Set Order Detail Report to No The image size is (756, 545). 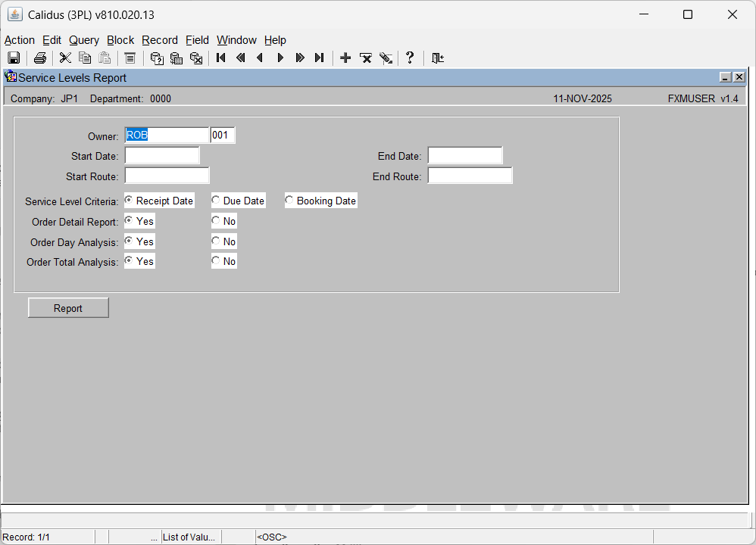(217, 221)
